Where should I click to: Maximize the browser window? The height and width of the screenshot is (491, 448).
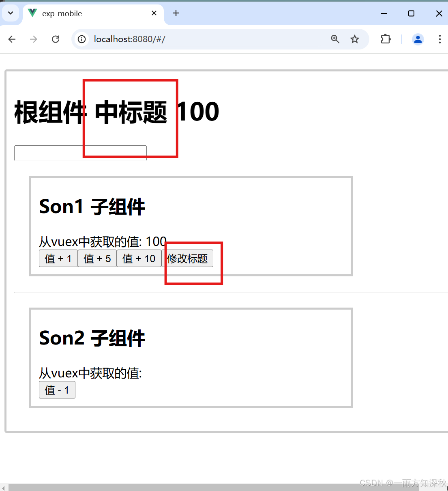(411, 13)
